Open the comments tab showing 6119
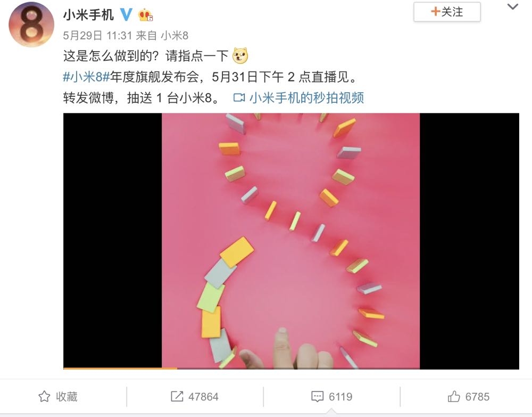The image size is (532, 417). pyautogui.click(x=331, y=397)
